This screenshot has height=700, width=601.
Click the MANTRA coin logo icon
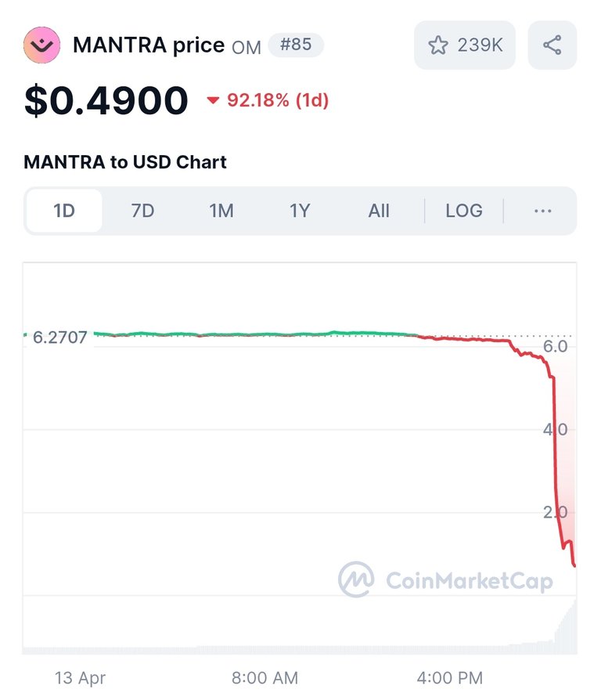tap(42, 45)
